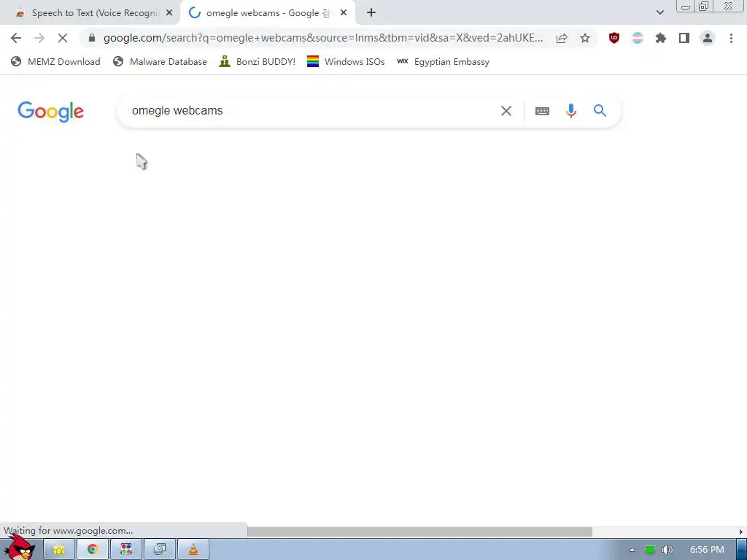
Task: Start voice search with microphone
Action: (570, 111)
